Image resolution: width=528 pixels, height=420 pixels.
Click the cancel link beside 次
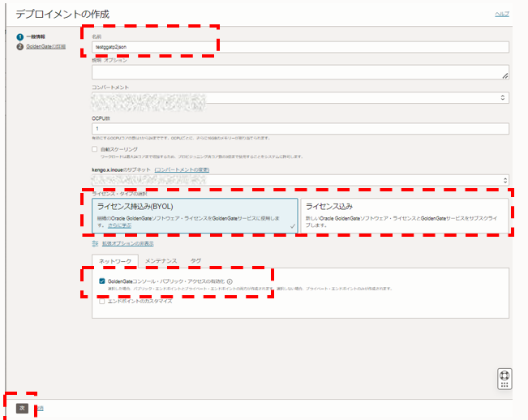(x=40, y=408)
